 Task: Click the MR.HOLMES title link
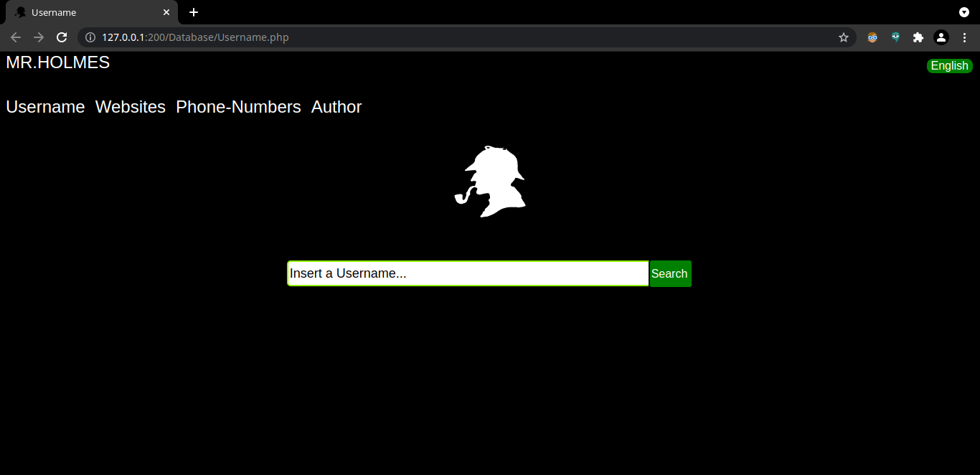click(58, 62)
